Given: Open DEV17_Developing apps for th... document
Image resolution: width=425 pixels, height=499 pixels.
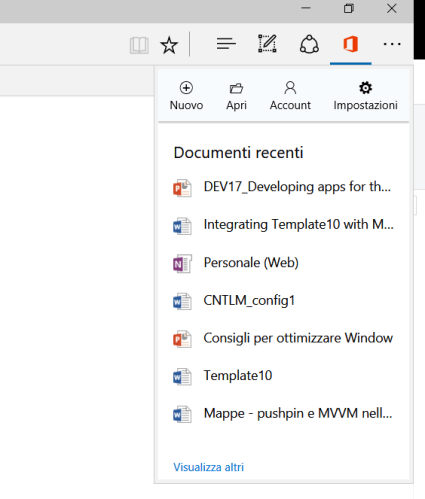Looking at the screenshot, I should pos(297,187).
